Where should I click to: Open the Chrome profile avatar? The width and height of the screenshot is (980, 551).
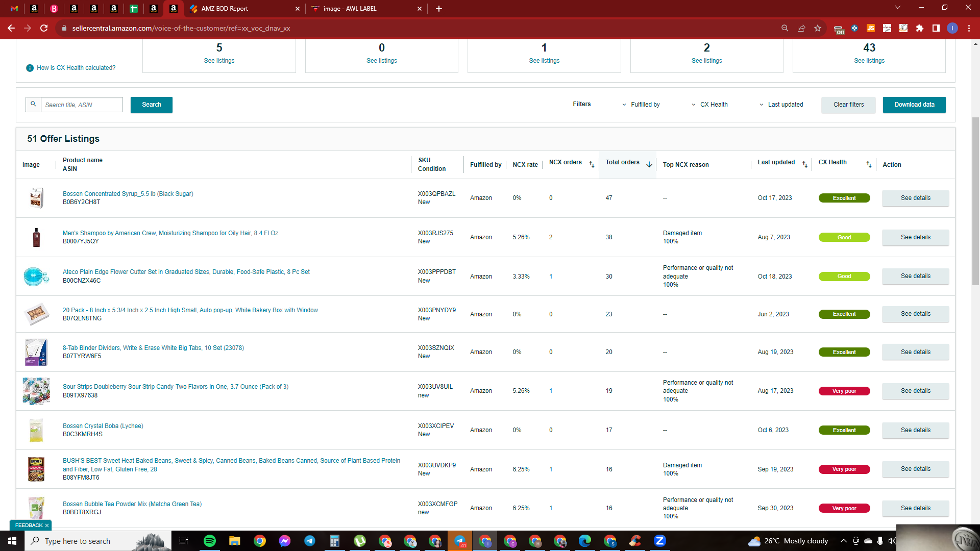coord(952,28)
